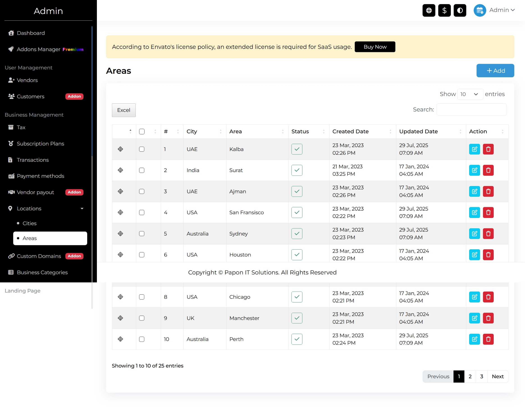Tick the checkbox for Sydney row
This screenshot has width=525, height=420.
(142, 234)
